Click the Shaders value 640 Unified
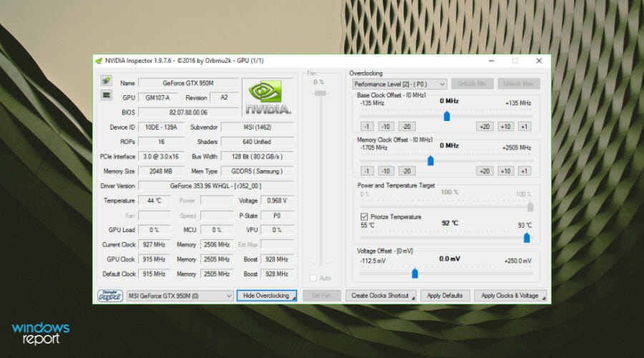 coord(257,142)
